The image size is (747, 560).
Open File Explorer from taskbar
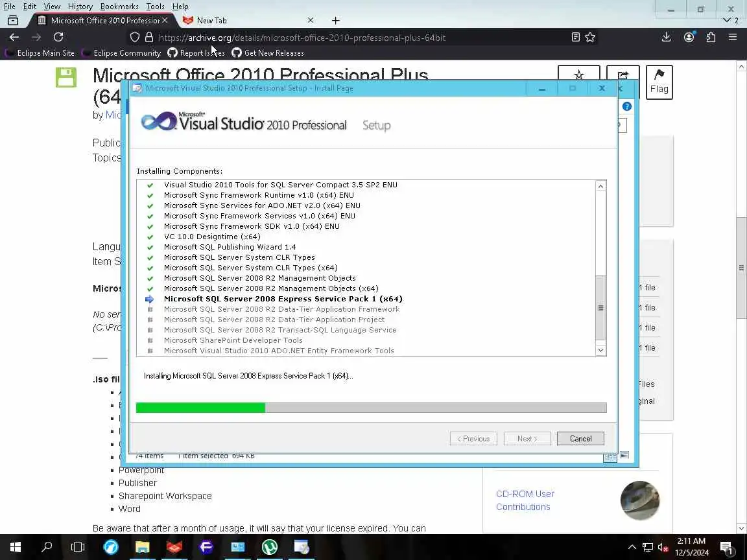pos(143,547)
